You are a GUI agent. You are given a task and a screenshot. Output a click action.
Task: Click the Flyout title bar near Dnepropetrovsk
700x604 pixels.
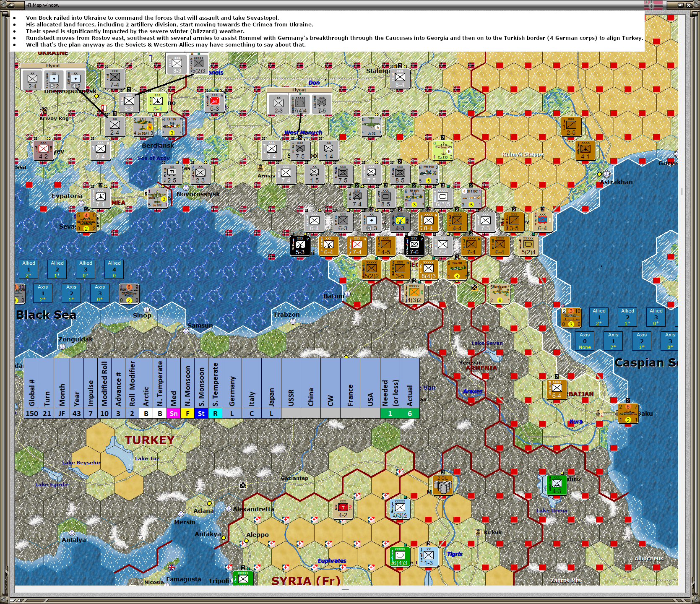coord(53,65)
